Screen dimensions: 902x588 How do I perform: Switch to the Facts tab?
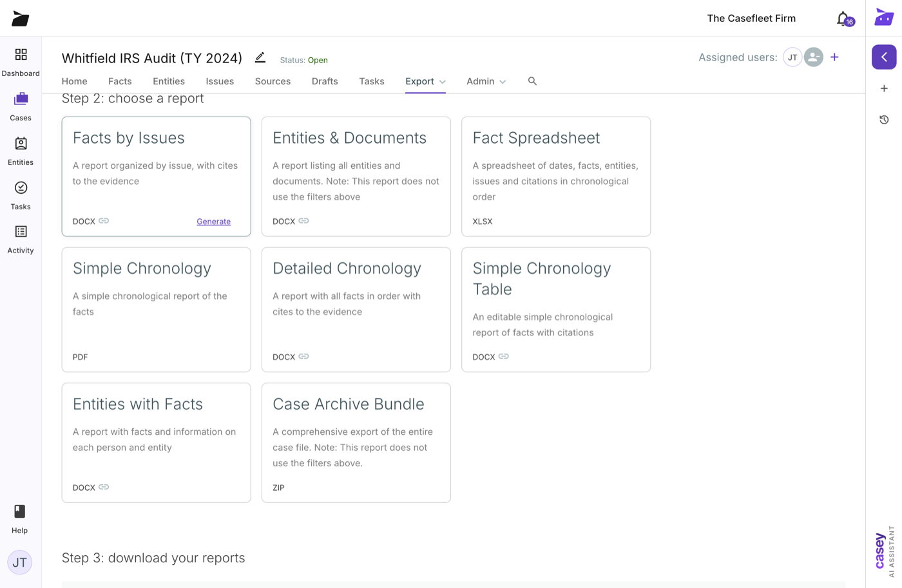(x=120, y=81)
